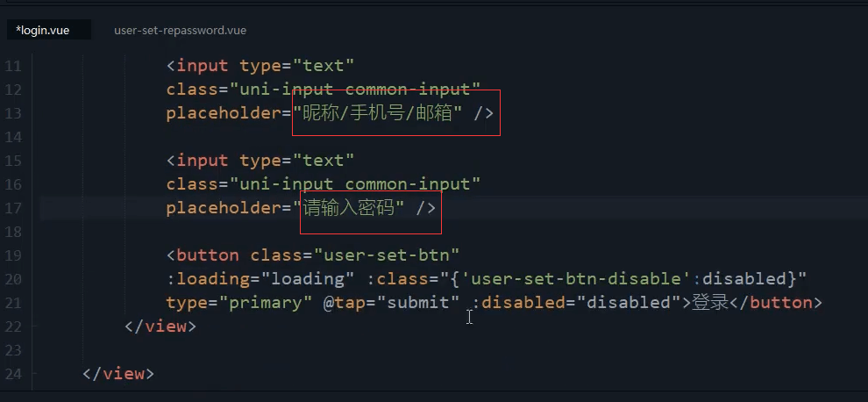This screenshot has height=402, width=868.
Task: Select line number 17 in the gutter
Action: point(13,208)
